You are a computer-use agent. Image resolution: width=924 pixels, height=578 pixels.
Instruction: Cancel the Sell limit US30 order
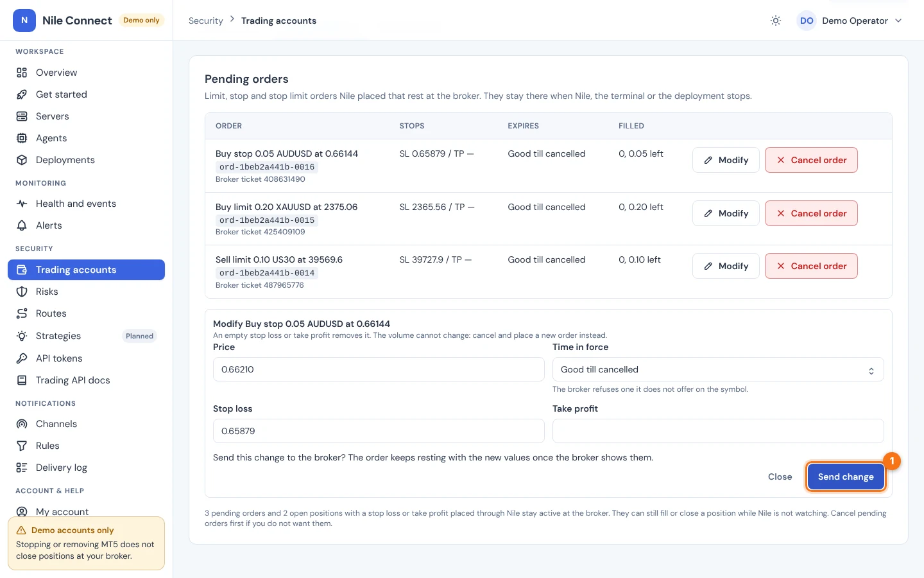pyautogui.click(x=811, y=266)
